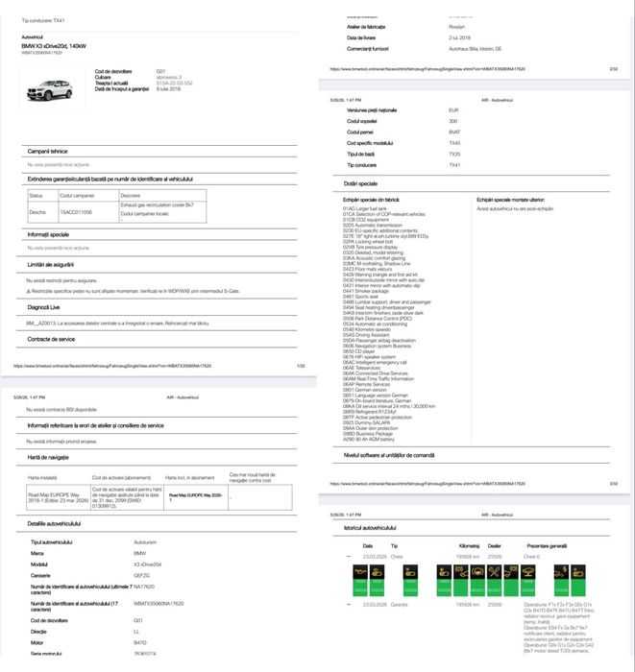Collapse the 23.03.2026 Cheie history row
The height and width of the screenshot is (672, 635).
(x=349, y=556)
